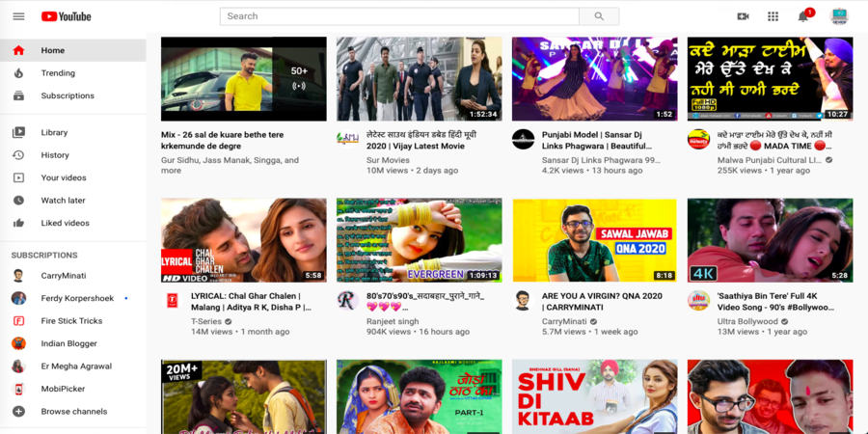Viewport: 868px width, 434px height.
Task: Open History in sidebar
Action: click(x=73, y=155)
